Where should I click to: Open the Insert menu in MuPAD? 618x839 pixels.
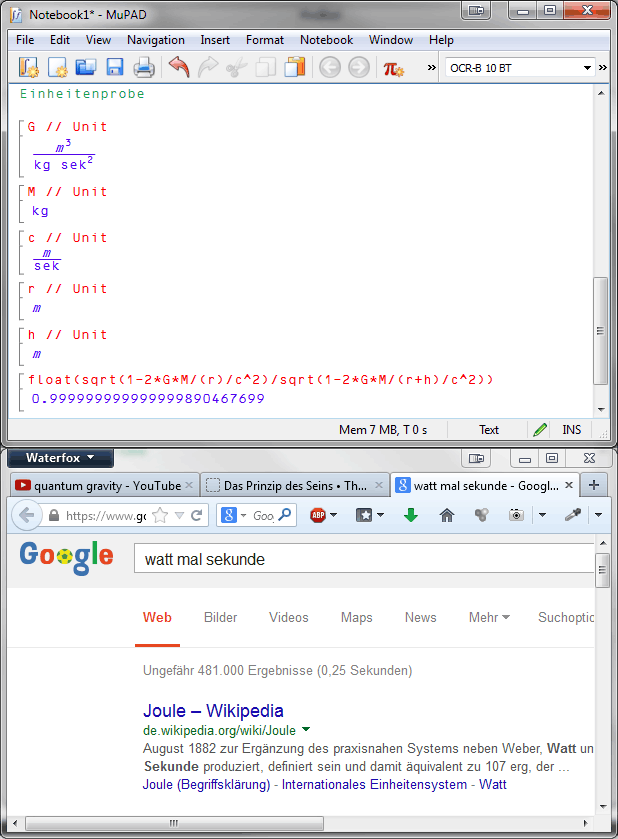click(x=215, y=40)
